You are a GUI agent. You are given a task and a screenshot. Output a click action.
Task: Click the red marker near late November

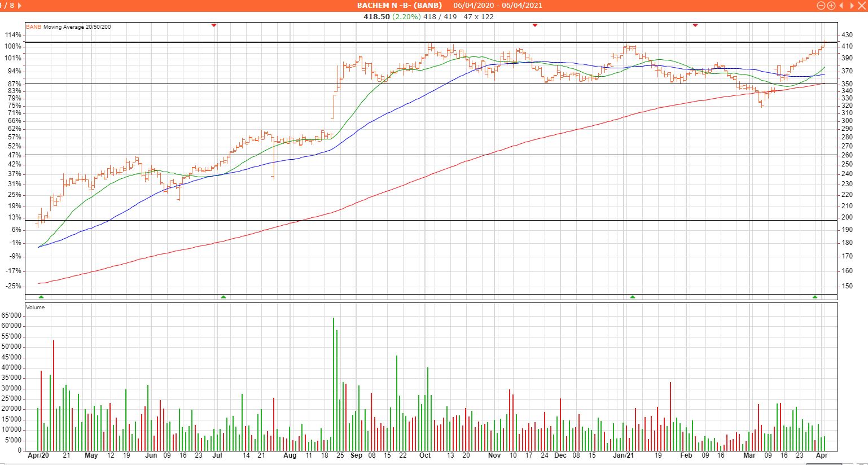[x=535, y=25]
